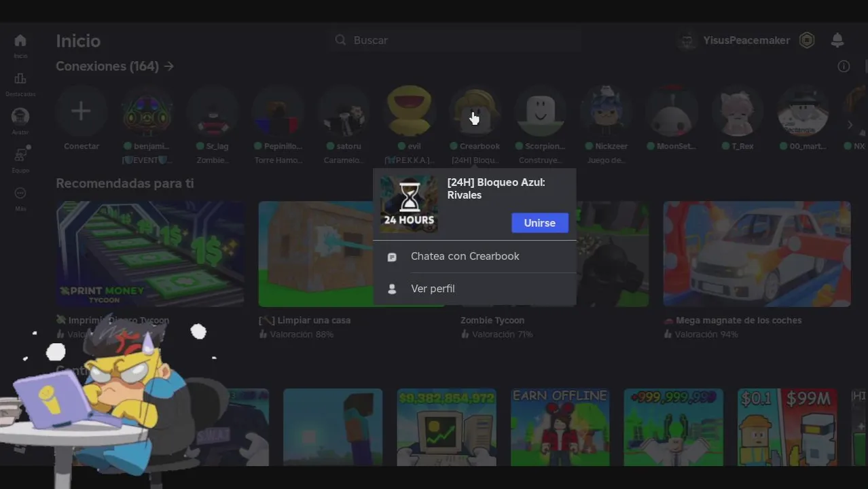Screen dimensions: 868x489
Task: Open the $9,382,854,972 game thumbnail
Action: [446, 427]
